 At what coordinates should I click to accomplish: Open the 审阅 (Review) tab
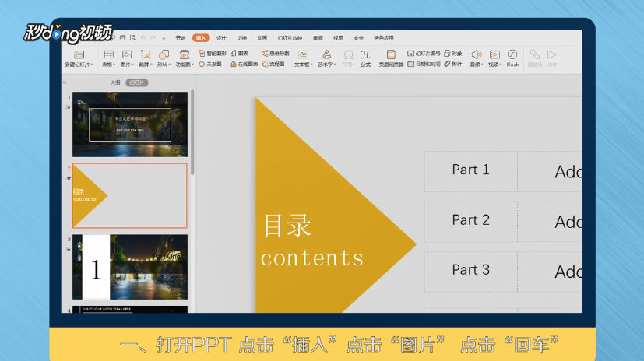point(318,38)
